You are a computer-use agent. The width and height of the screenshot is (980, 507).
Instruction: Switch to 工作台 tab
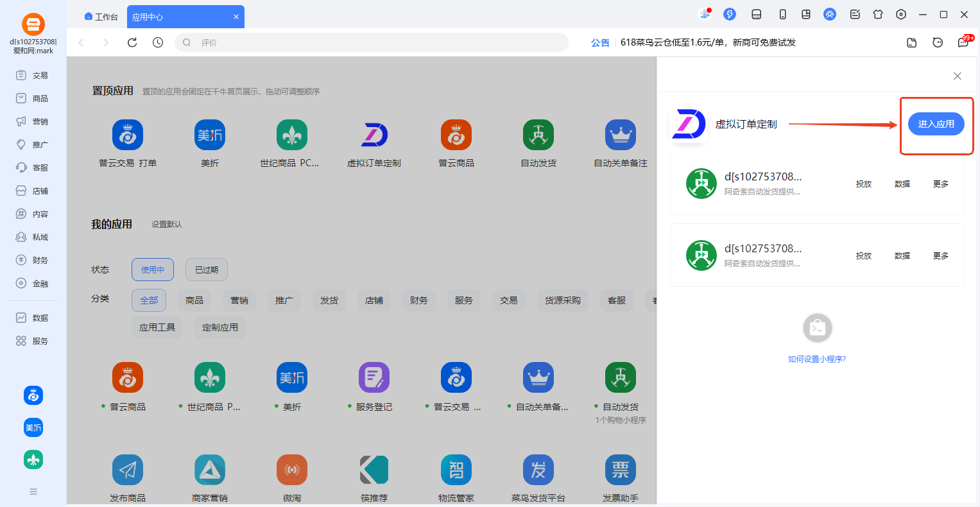pyautogui.click(x=101, y=17)
